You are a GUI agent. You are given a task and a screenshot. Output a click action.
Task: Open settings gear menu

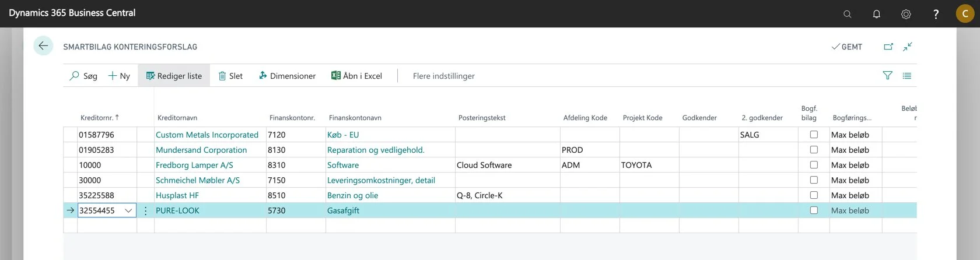pyautogui.click(x=906, y=14)
